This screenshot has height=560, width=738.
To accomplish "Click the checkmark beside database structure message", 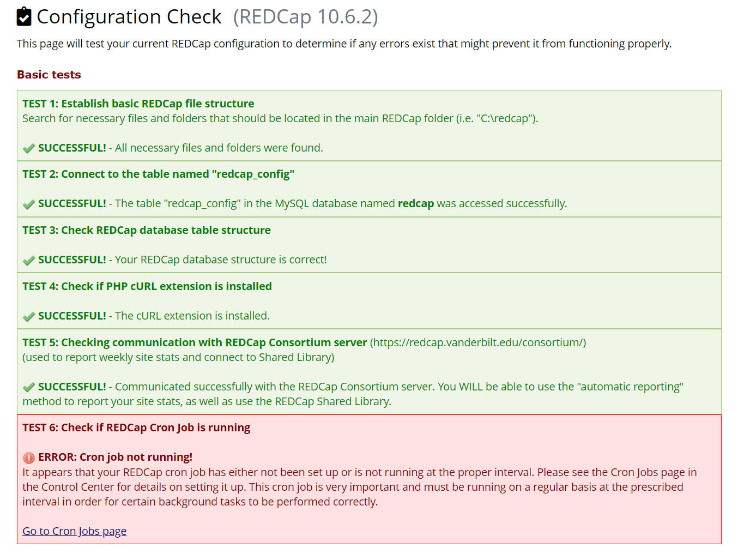I will tap(28, 260).
